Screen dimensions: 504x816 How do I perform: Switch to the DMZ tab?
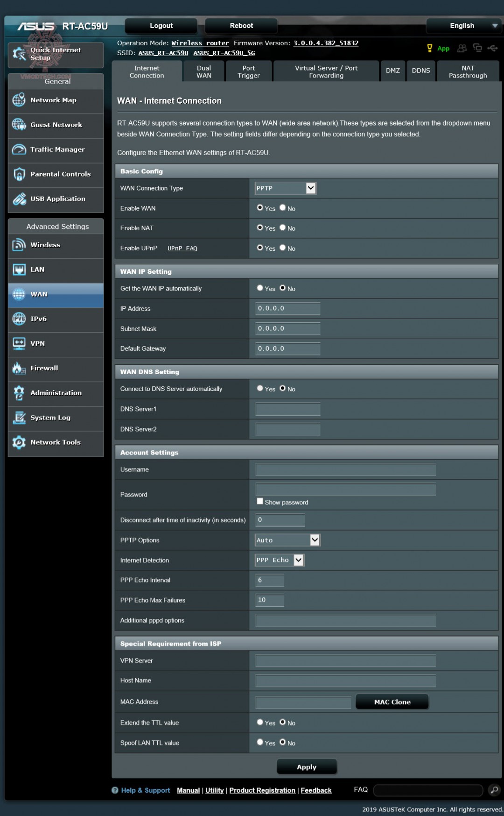click(393, 71)
